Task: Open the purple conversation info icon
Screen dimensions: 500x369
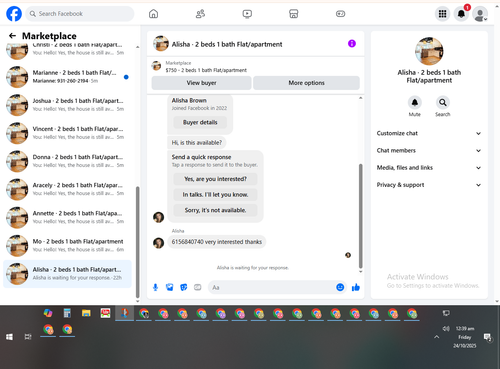Action: [x=352, y=44]
